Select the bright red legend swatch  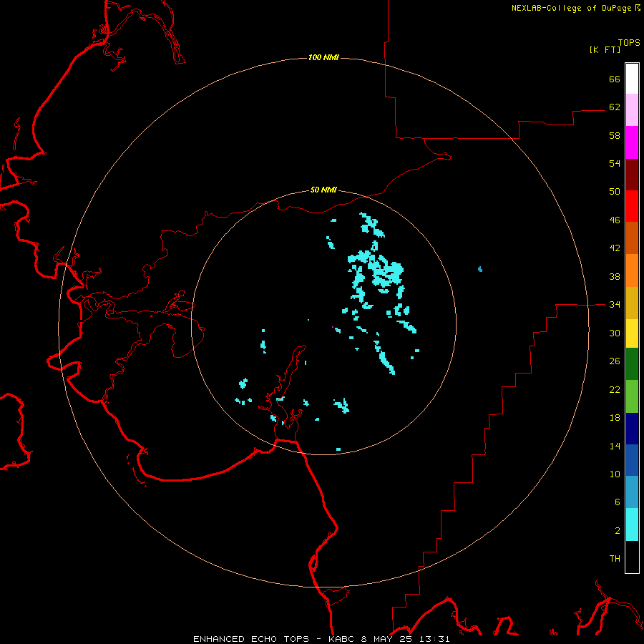click(632, 206)
